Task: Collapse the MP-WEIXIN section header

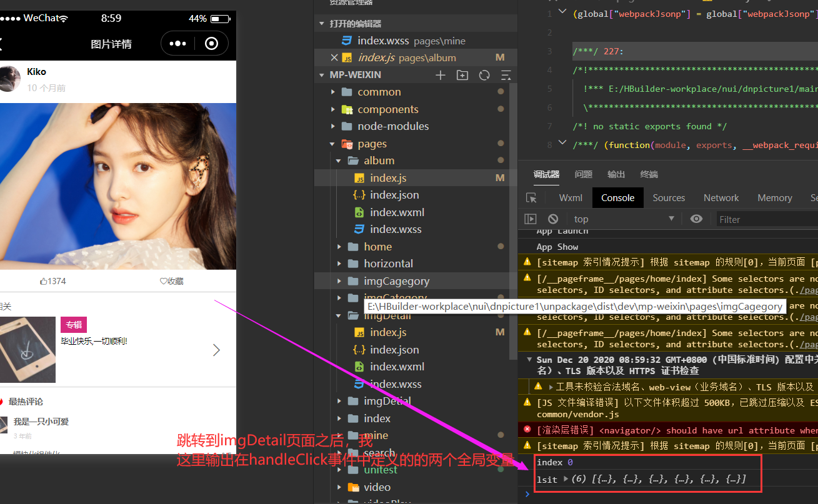Action: 322,75
